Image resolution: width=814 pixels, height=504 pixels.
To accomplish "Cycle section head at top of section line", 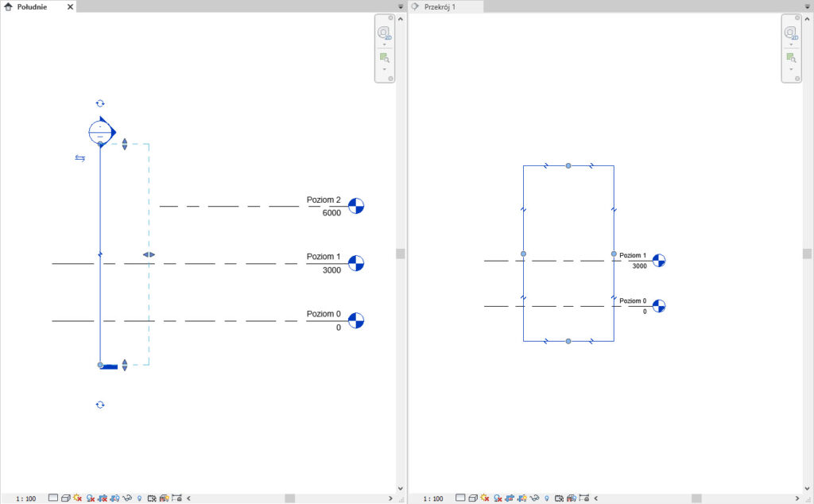I will coord(100,103).
